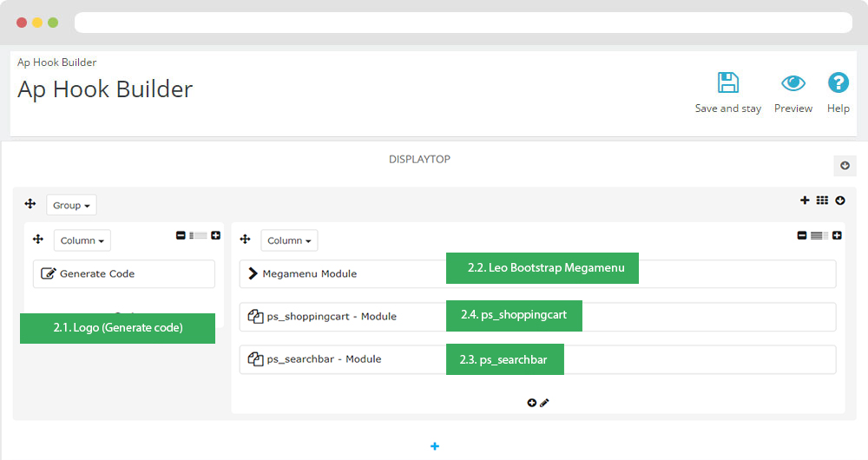Open the Group dropdown

(x=71, y=205)
